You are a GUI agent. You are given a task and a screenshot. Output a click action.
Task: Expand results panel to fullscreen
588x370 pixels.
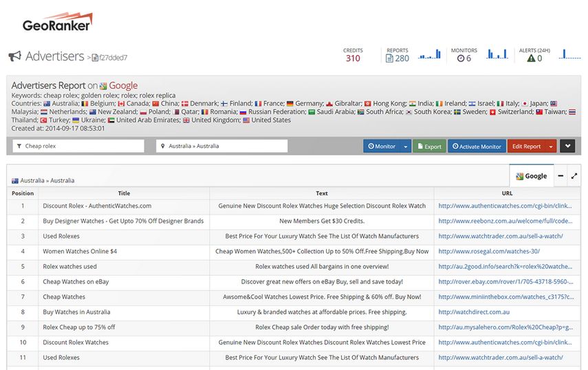(x=574, y=176)
